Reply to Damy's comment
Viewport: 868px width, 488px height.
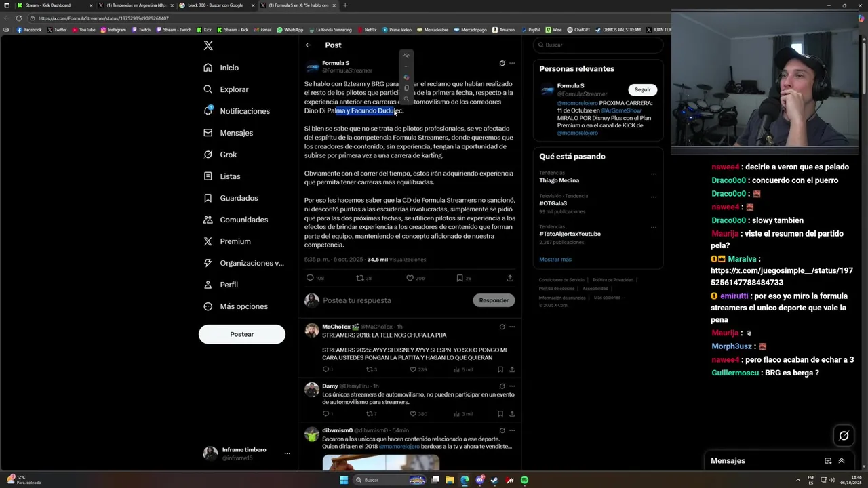click(x=328, y=414)
